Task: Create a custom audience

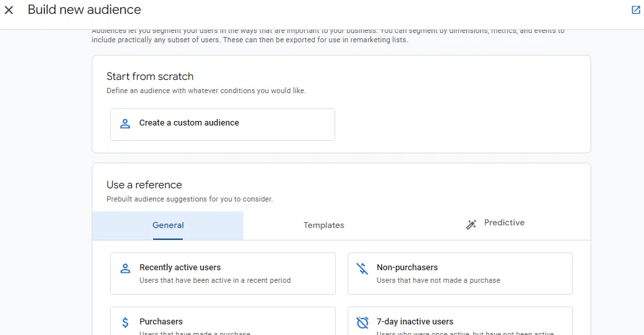Action: click(222, 124)
